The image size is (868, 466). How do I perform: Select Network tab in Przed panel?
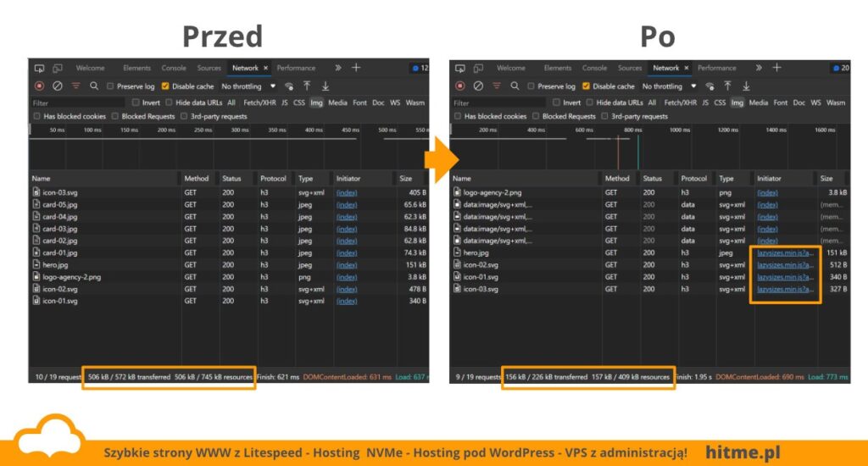[x=245, y=68]
